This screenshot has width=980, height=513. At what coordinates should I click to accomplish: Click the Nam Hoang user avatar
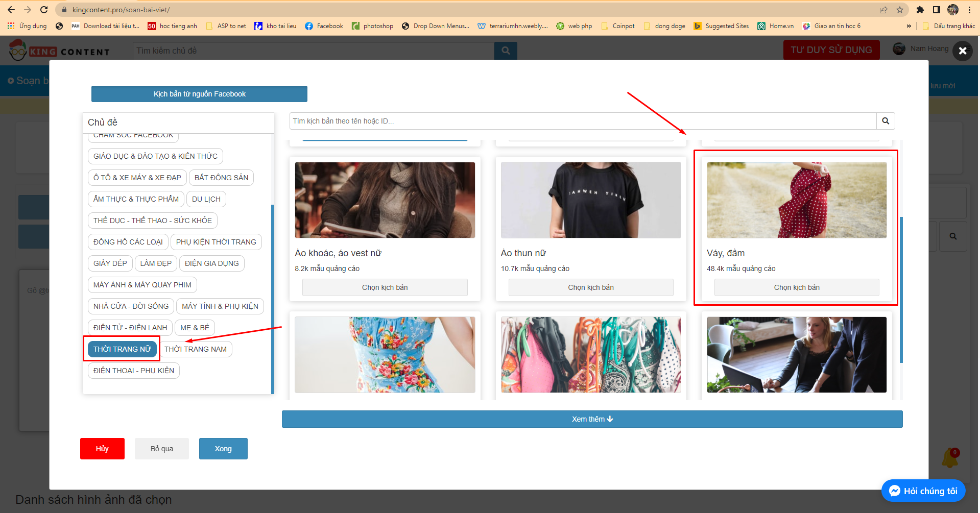pyautogui.click(x=899, y=49)
